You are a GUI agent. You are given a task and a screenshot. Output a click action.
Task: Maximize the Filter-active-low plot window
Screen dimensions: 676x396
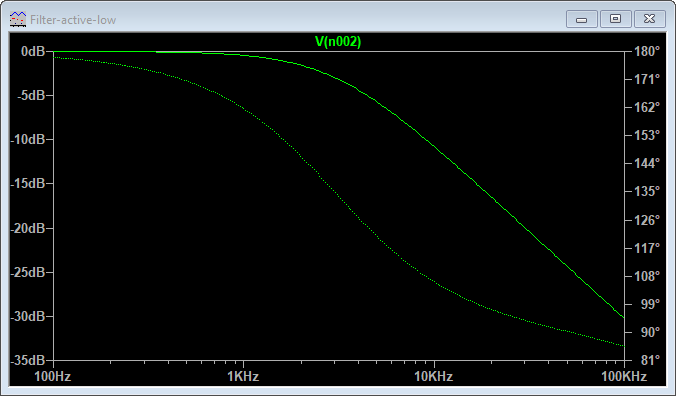coord(615,19)
